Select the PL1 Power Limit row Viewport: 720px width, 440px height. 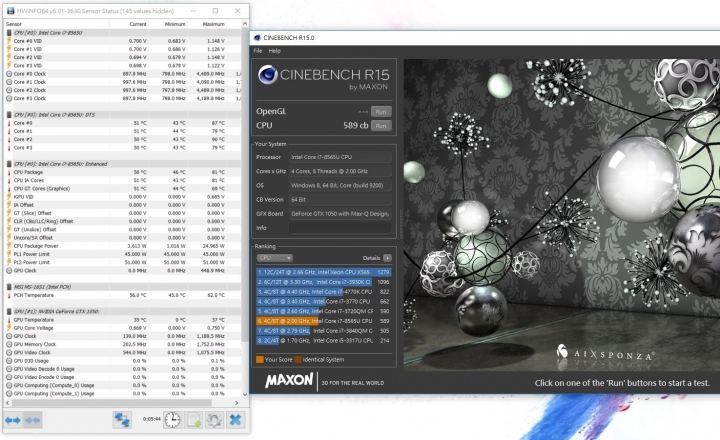pyautogui.click(x=123, y=254)
